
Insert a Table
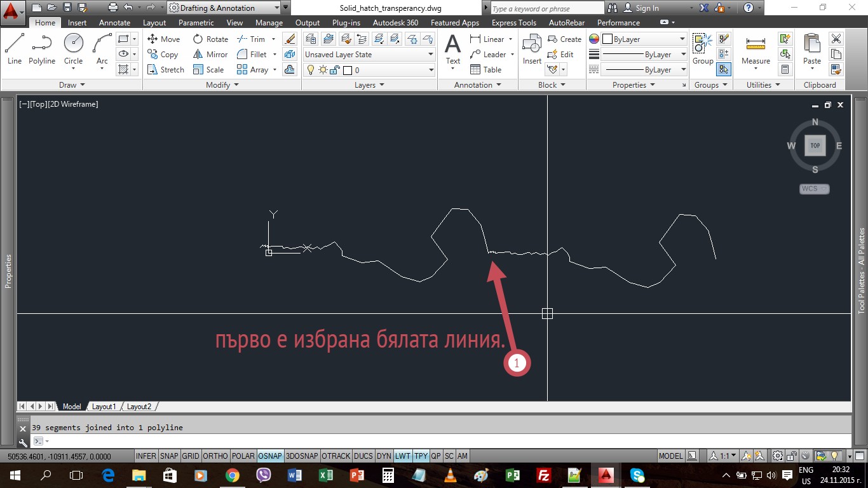486,70
